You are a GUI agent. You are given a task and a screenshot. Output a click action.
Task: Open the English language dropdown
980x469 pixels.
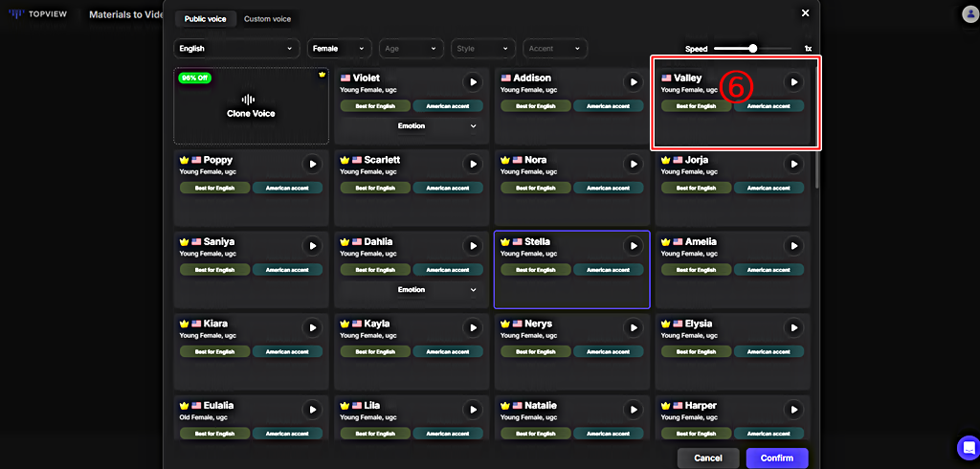pyautogui.click(x=235, y=48)
